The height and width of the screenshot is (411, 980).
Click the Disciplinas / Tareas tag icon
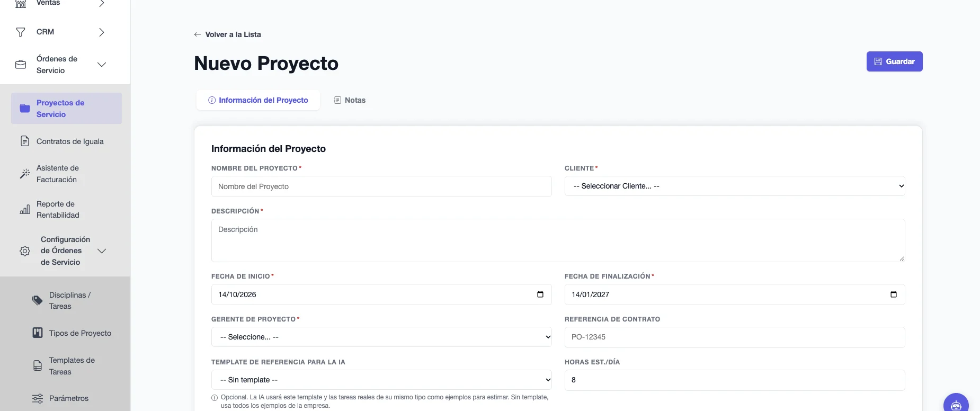coord(38,301)
